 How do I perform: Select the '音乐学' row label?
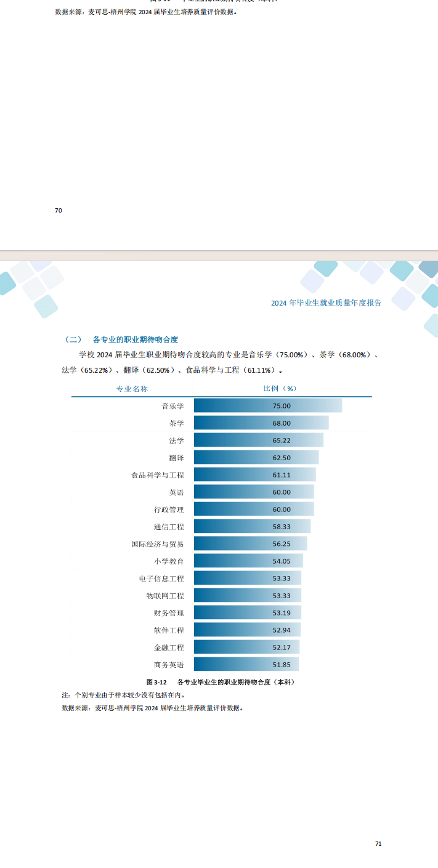[172, 406]
